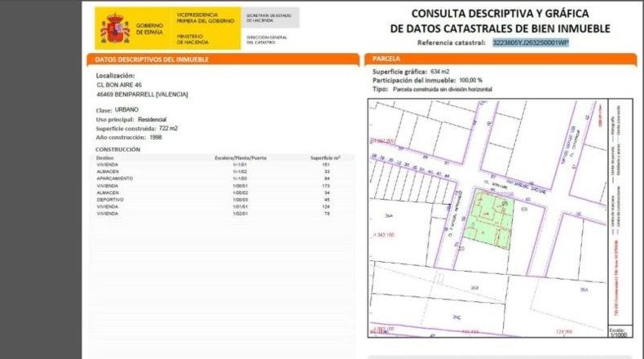Click the Superficie construida value 722 m2
644x359 pixels.
[168, 129]
